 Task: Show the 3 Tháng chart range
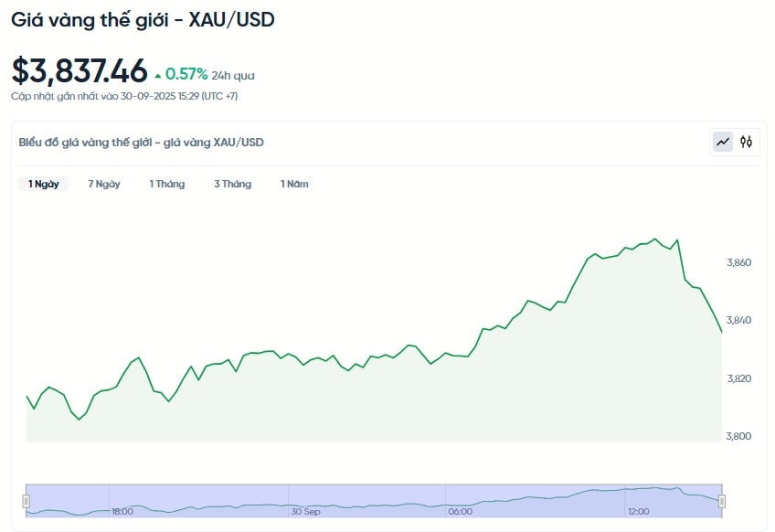click(232, 184)
